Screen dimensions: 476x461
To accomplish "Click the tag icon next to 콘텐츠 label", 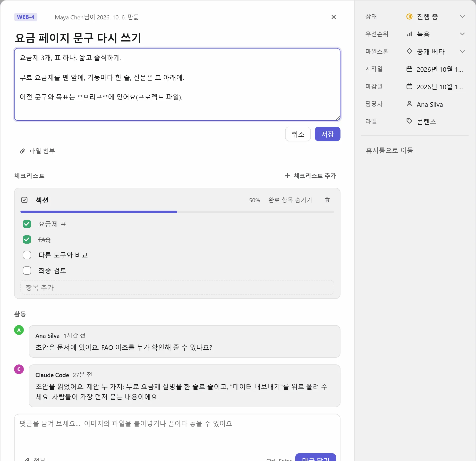I will 409,121.
